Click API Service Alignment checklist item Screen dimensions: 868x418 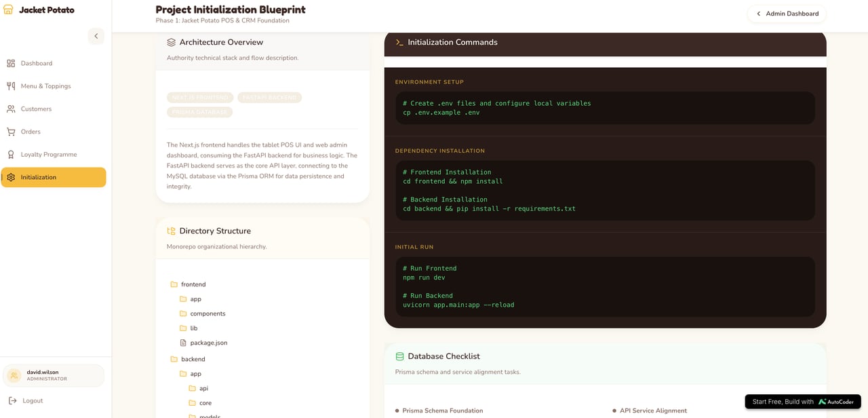coord(650,411)
